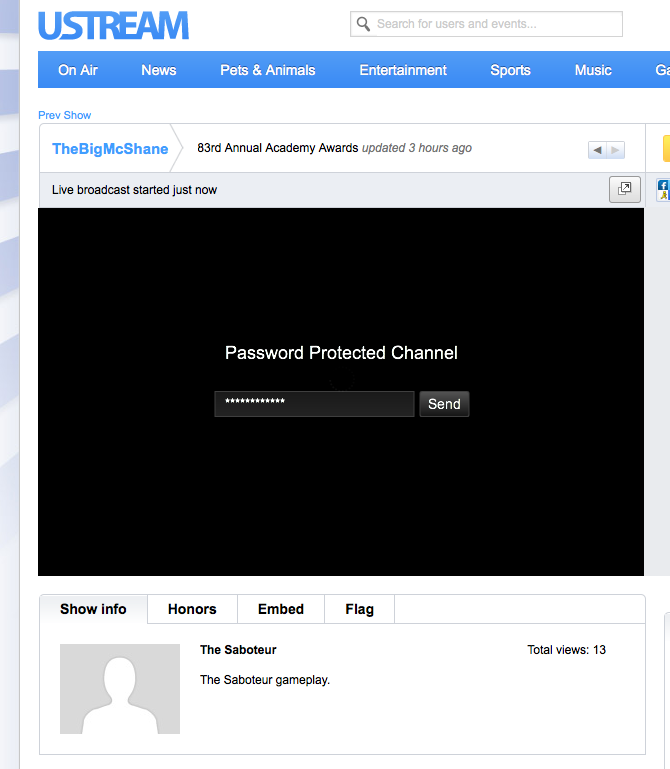Click The Saboteur gameplay description

coord(265,680)
